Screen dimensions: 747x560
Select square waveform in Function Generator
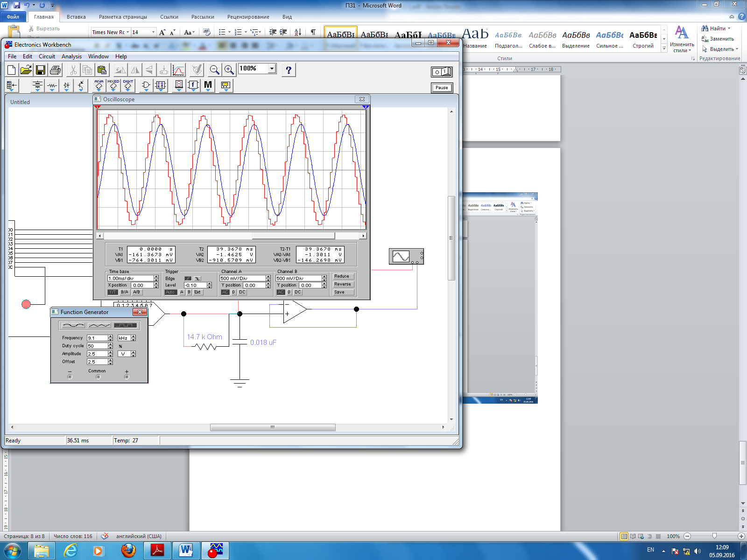tap(125, 325)
